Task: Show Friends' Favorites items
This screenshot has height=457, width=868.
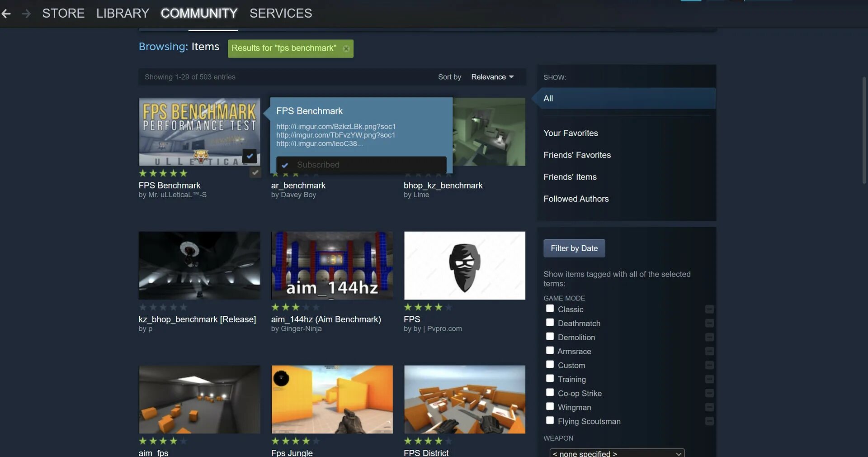Action: [x=577, y=155]
